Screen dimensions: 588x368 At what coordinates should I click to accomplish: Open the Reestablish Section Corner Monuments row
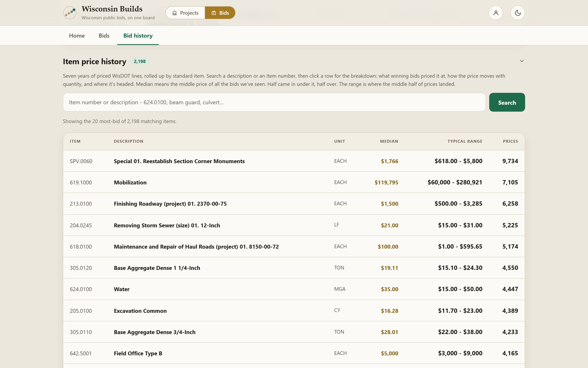(294, 161)
